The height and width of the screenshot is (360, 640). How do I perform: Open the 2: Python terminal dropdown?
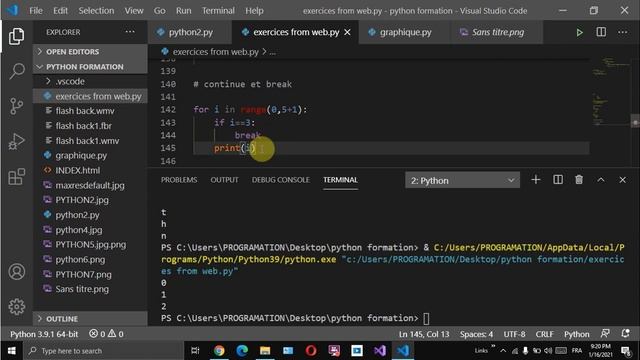(x=462, y=180)
